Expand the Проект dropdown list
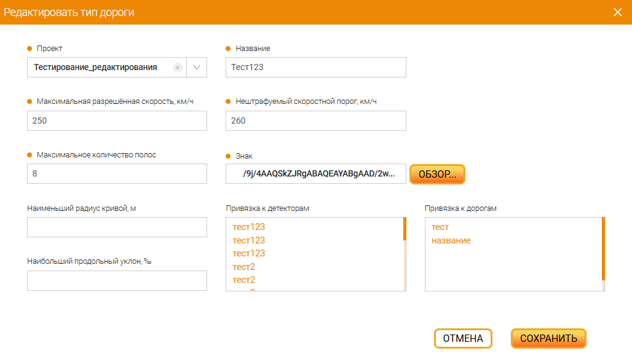632x364 pixels. click(x=197, y=68)
